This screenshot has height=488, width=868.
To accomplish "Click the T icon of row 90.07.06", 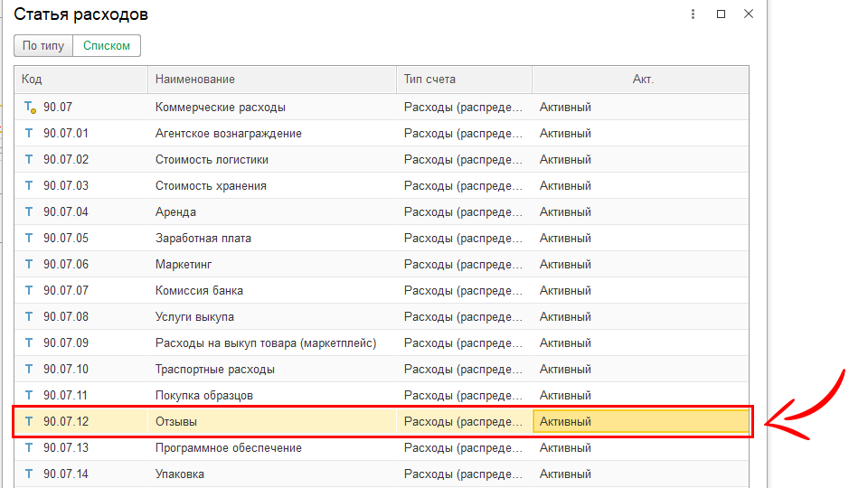I will 29,265.
